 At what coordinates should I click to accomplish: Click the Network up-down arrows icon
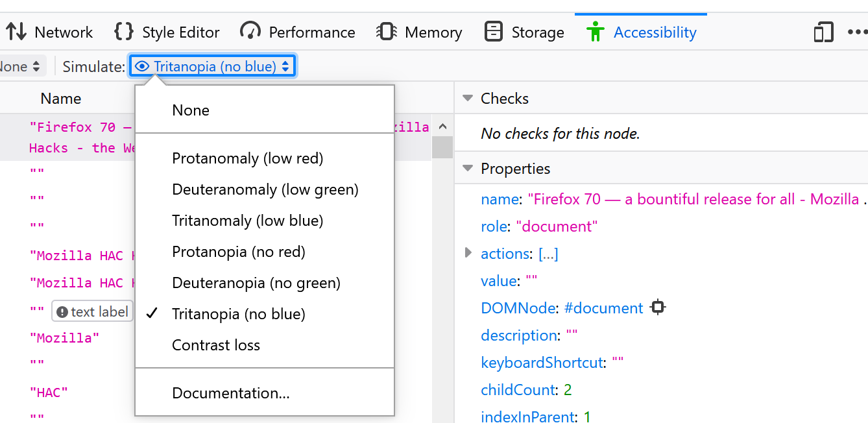(16, 32)
